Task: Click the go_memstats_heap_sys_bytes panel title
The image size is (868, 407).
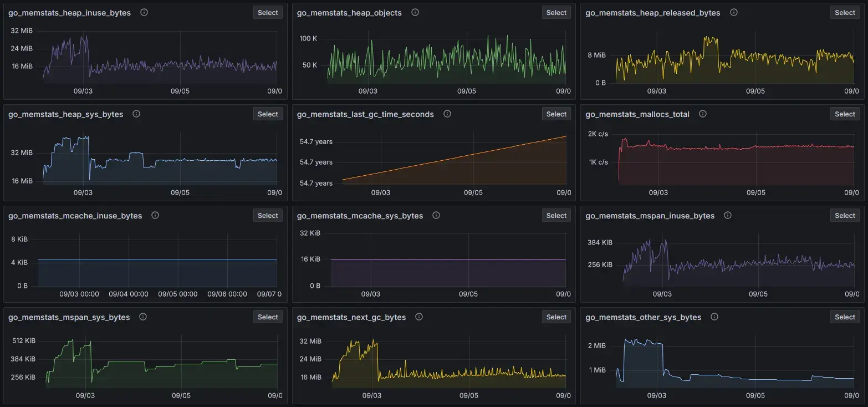Action: [66, 114]
